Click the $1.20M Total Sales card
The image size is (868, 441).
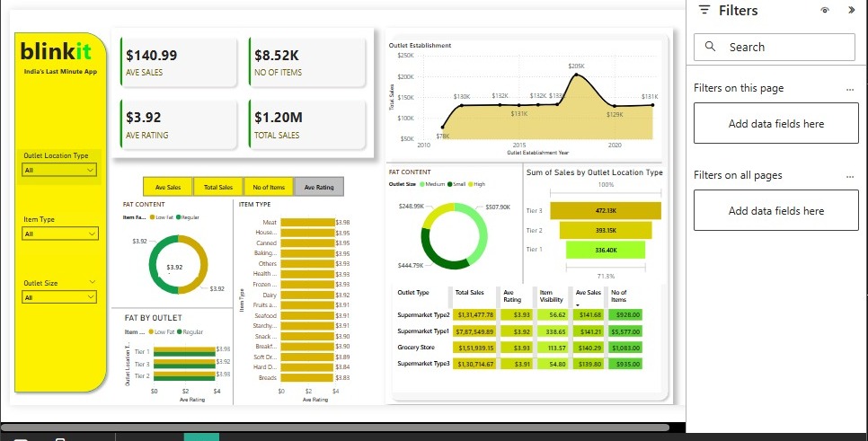tap(307, 125)
